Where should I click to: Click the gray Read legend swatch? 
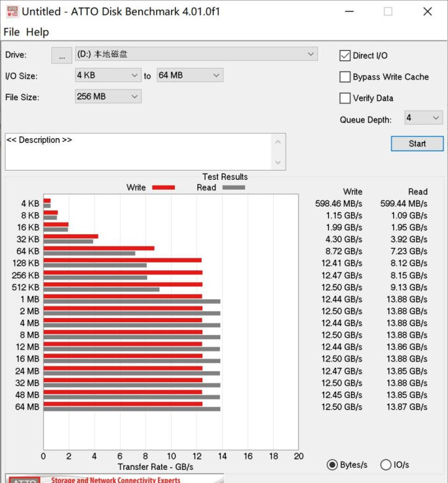tap(234, 187)
